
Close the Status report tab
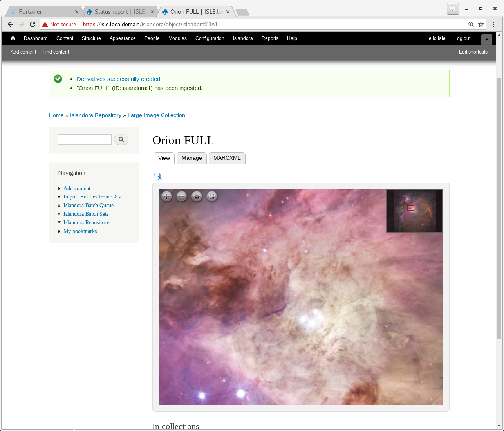[152, 12]
